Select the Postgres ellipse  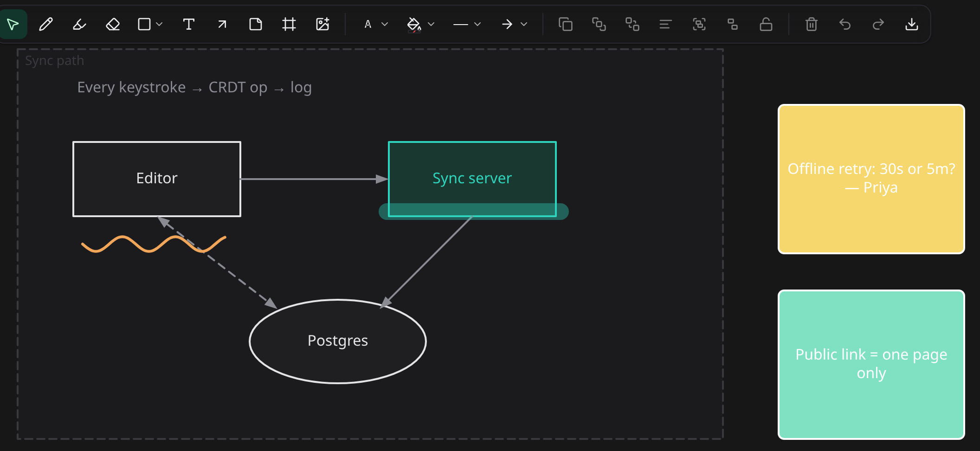338,341
